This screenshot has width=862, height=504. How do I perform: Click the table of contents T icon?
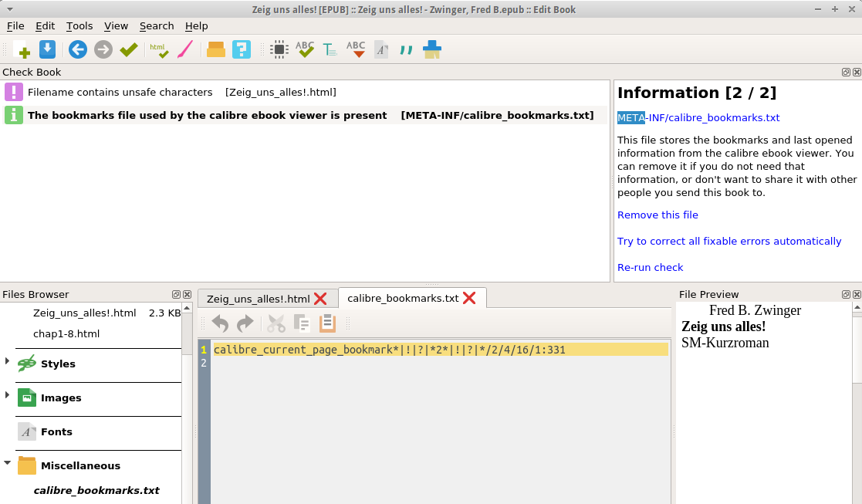click(330, 49)
